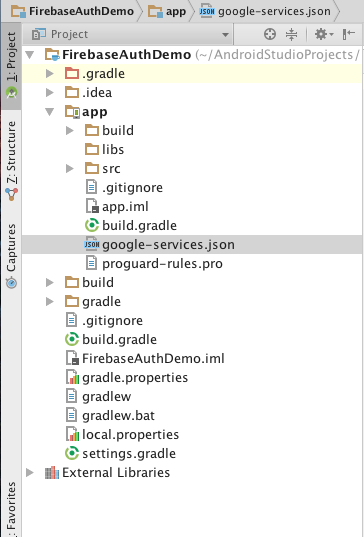Expand the gradle folder arrow

click(x=50, y=301)
